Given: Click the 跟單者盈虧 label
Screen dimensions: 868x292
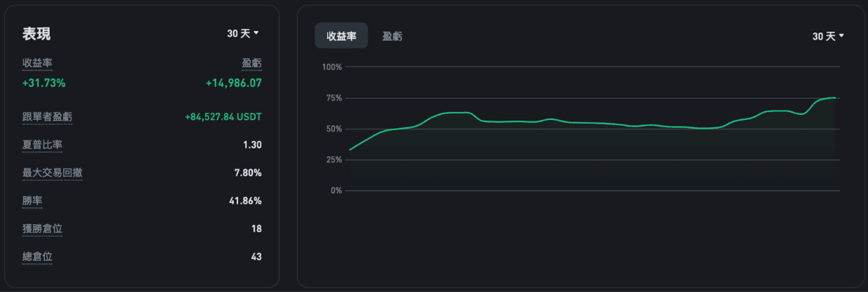Looking at the screenshot, I should pyautogui.click(x=47, y=116).
